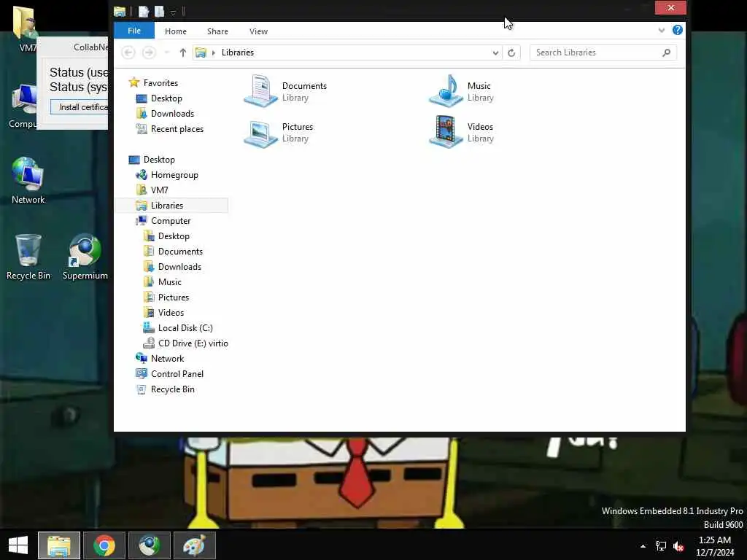Open address bar history dropdown
The height and width of the screenshot is (560, 747).
click(495, 52)
